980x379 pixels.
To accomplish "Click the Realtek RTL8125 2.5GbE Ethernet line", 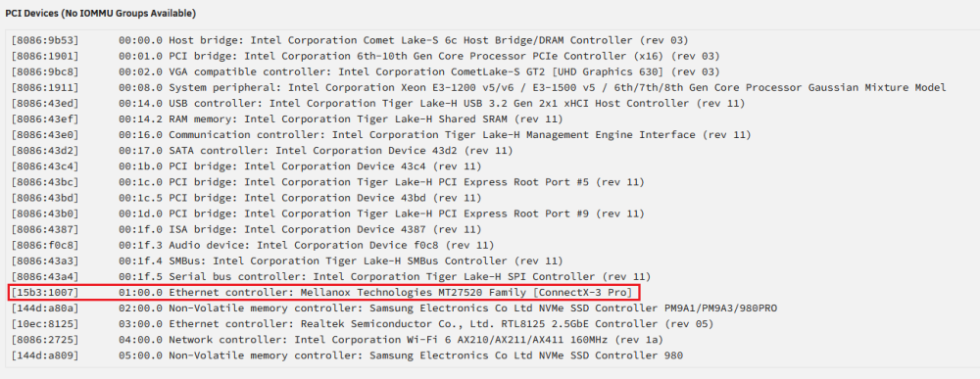I will [x=362, y=324].
